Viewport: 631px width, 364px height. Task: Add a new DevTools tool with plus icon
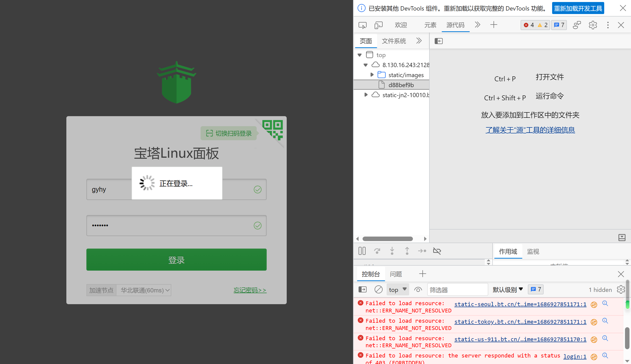[x=494, y=25]
